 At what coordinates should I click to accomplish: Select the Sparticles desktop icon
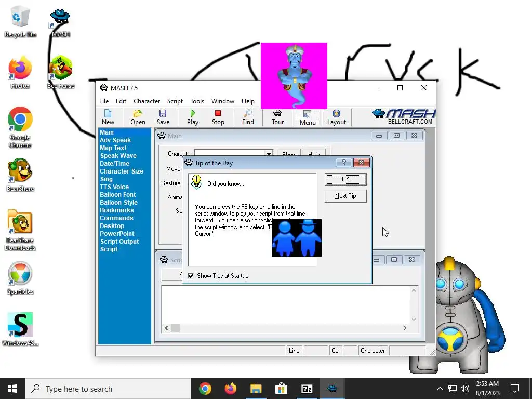pyautogui.click(x=20, y=278)
